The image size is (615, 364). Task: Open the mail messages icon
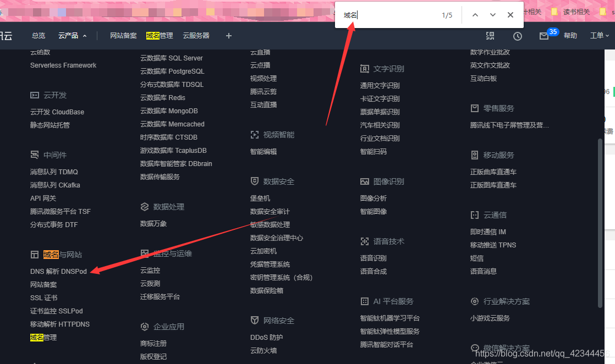[x=543, y=36]
